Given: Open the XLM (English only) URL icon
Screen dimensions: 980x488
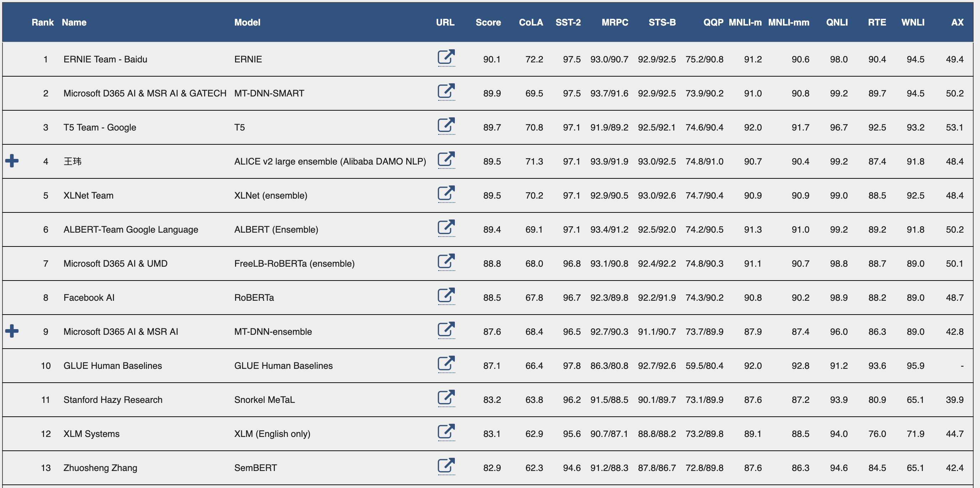Looking at the screenshot, I should 446,432.
